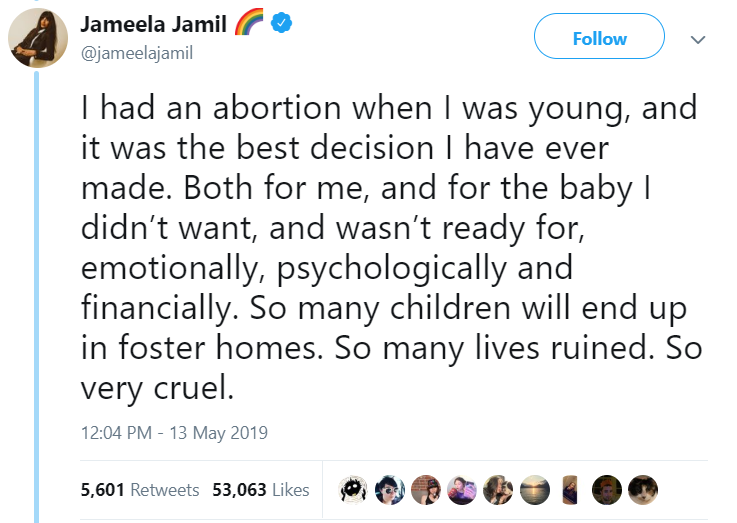Click the liker avatar wearing white sunglasses
The image size is (737, 523).
coord(388,489)
